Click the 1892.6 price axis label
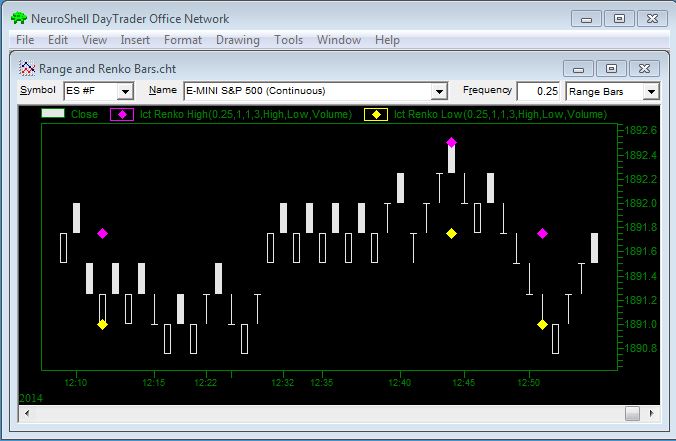Viewport: 676px width, 441px height. [640, 130]
